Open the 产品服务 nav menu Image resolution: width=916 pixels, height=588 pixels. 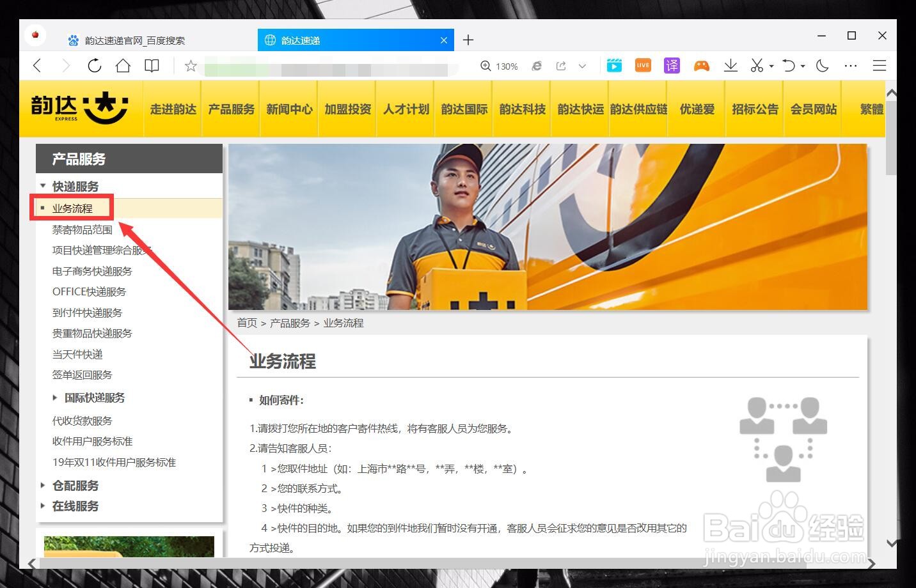click(x=231, y=109)
